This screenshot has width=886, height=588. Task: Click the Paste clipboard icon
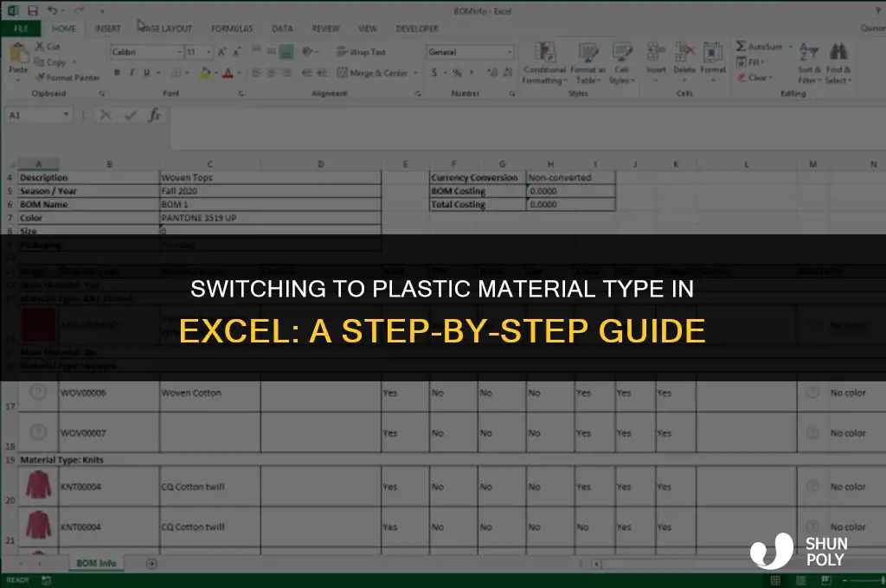[18, 54]
